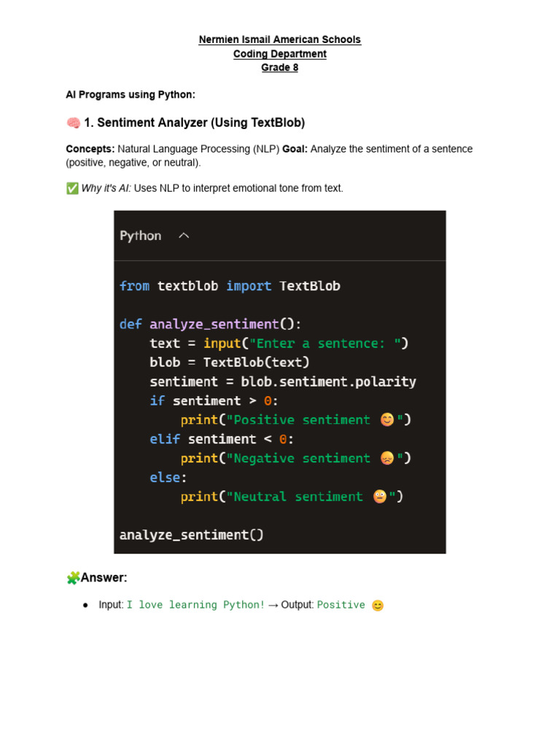This screenshot has height=747, width=560.
Task: Click the analyze_sentiment() call at bottom
Action: click(x=192, y=535)
